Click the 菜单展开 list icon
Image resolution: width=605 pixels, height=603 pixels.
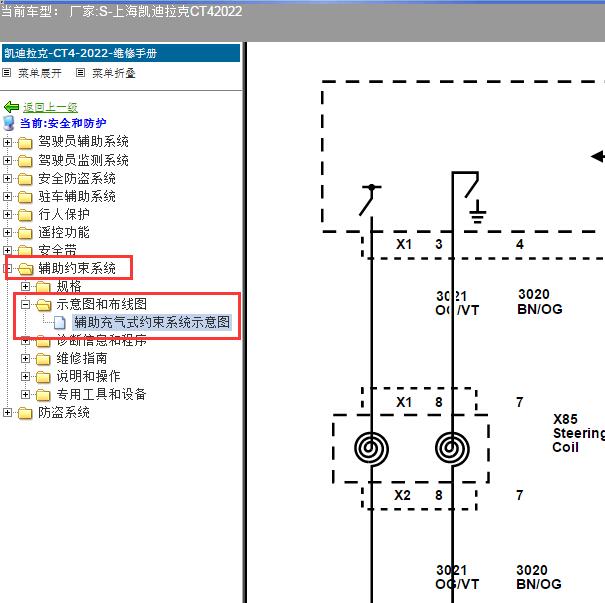point(7,73)
